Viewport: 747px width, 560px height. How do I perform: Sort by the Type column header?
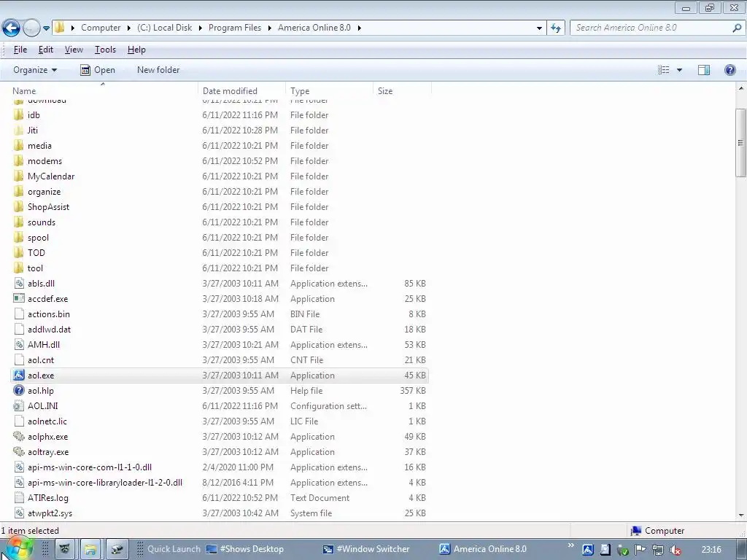[329, 90]
